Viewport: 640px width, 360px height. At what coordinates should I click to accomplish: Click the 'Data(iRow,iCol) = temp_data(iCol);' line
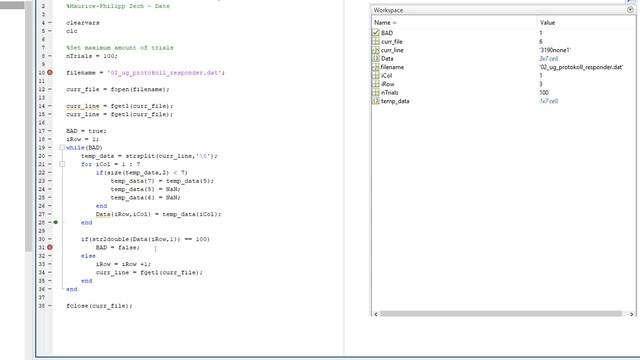[x=158, y=214]
